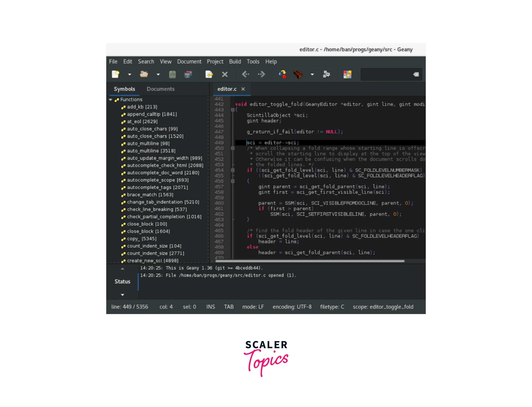This screenshot has height=407, width=532.
Task: Compile the current file icon
Action: 282,74
